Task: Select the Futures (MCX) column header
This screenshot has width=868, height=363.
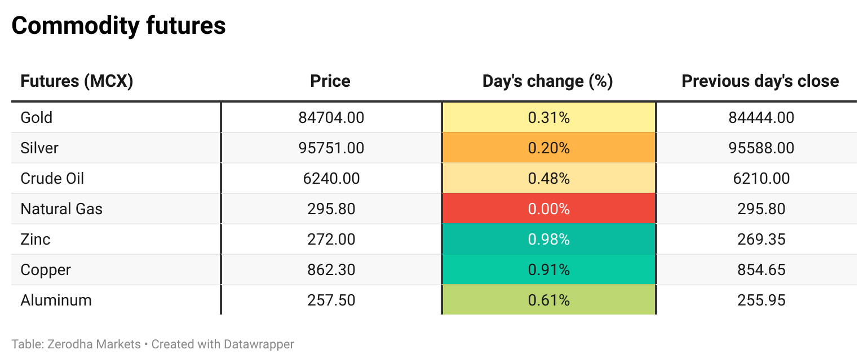Action: tap(77, 81)
